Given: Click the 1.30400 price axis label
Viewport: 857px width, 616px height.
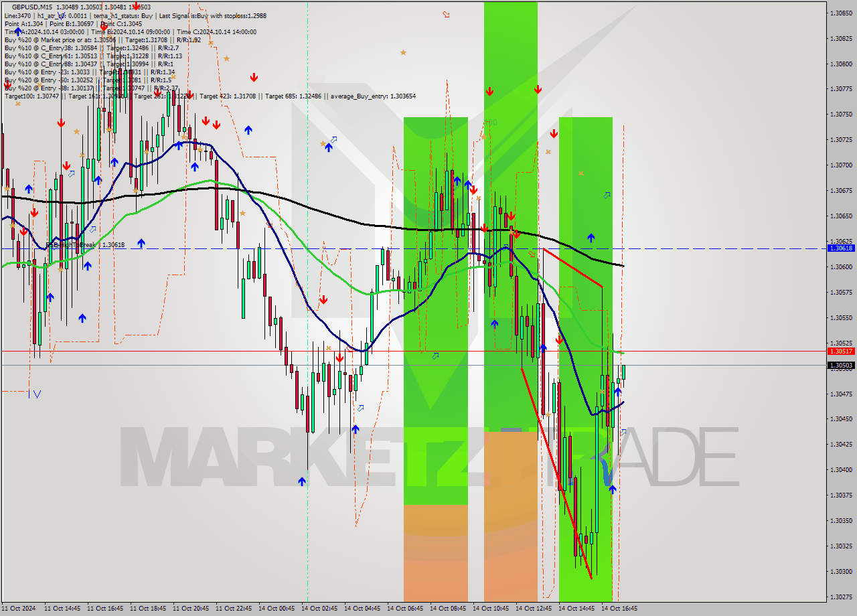Looking at the screenshot, I should pyautogui.click(x=841, y=469).
